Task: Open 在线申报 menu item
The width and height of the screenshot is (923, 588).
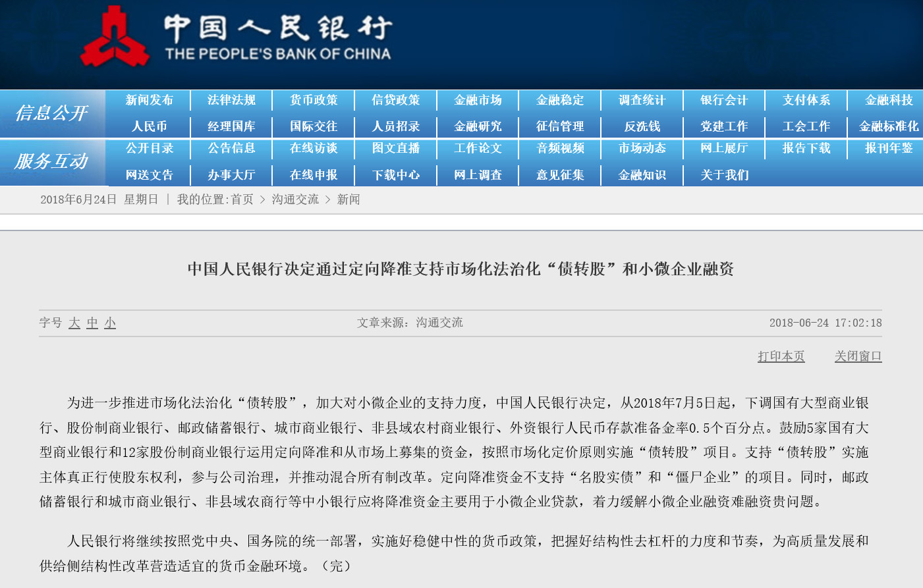Action: tap(314, 175)
